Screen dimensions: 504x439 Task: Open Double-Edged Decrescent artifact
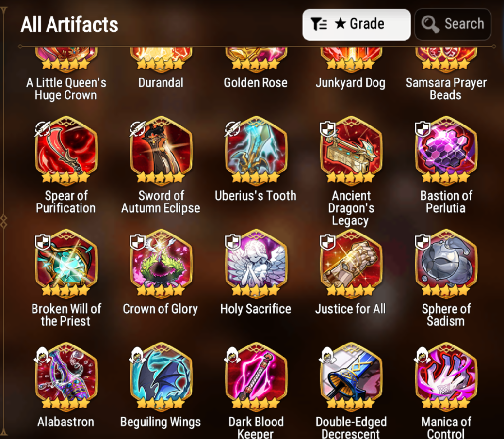[x=351, y=376]
